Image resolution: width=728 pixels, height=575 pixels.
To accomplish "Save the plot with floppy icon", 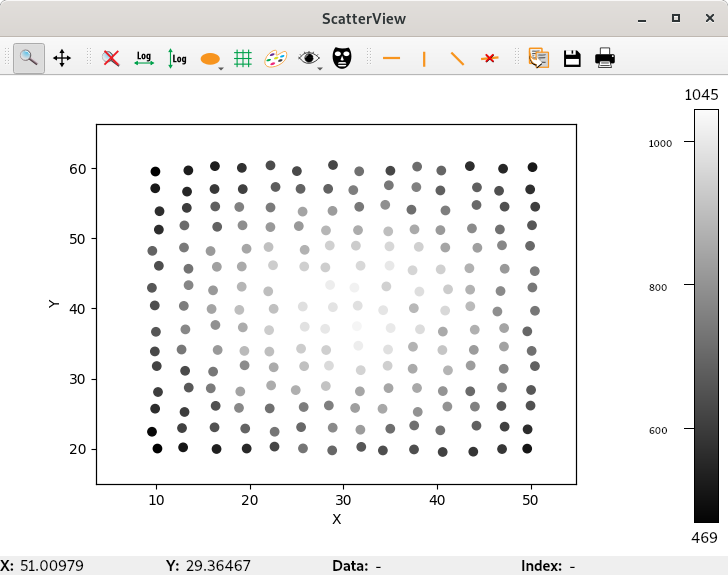I will point(572,58).
